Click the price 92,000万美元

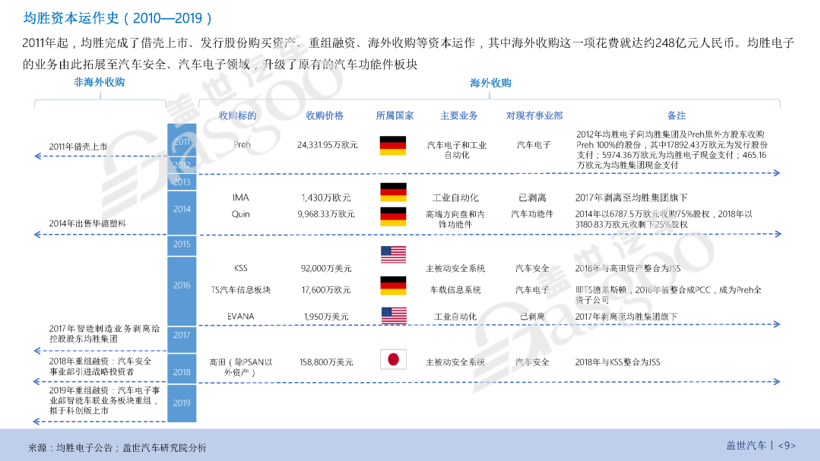coord(326,268)
